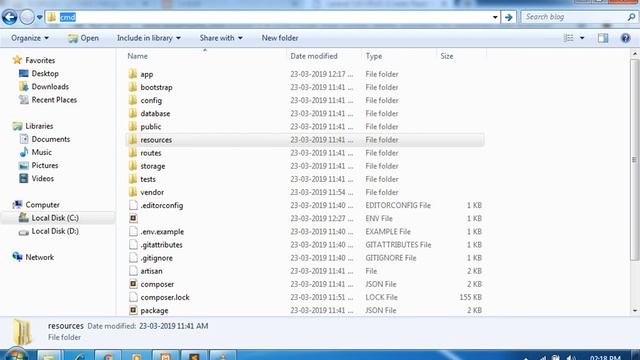
Task: Select Favorites in the navigation pane
Action: coord(40,60)
